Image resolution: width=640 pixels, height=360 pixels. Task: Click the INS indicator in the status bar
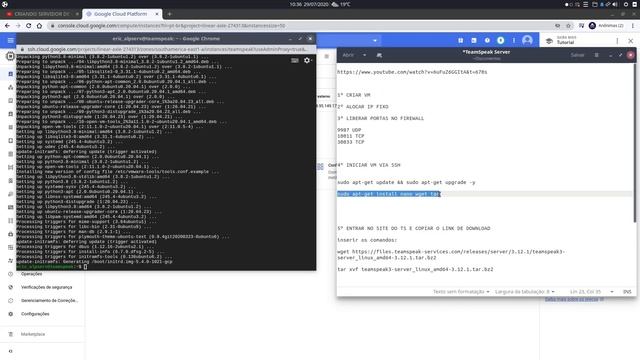[x=627, y=292]
